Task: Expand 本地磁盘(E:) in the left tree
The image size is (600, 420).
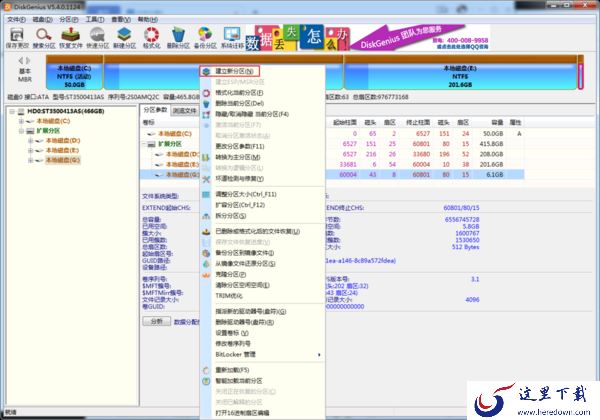Action: (31, 150)
